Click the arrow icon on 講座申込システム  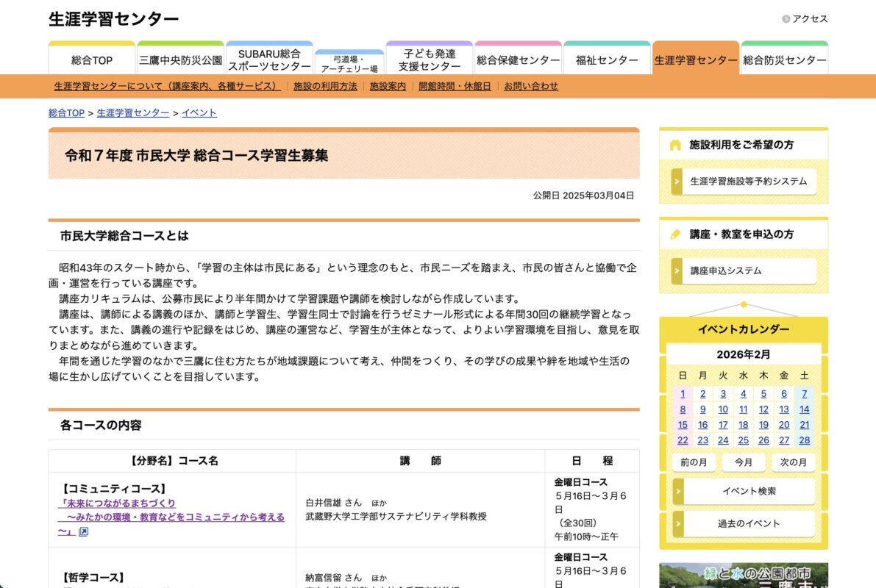pos(677,271)
